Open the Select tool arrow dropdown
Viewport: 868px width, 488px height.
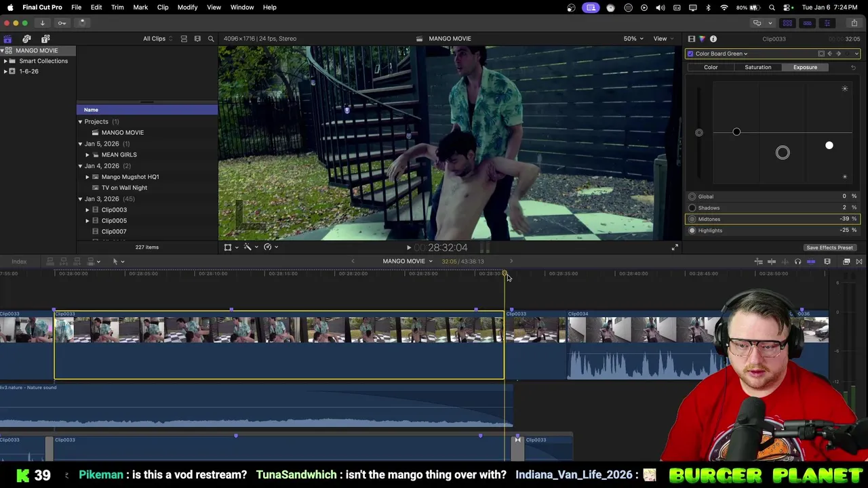118,262
